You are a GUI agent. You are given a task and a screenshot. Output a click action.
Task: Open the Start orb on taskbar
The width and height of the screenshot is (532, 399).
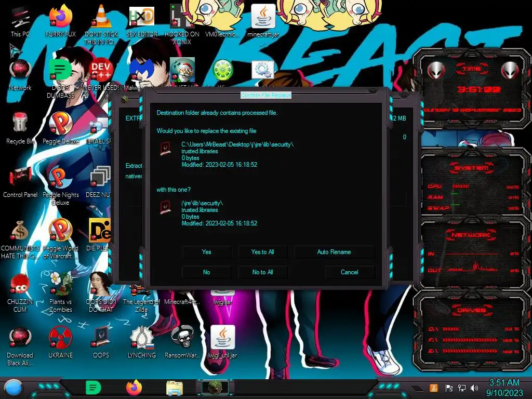tap(13, 388)
